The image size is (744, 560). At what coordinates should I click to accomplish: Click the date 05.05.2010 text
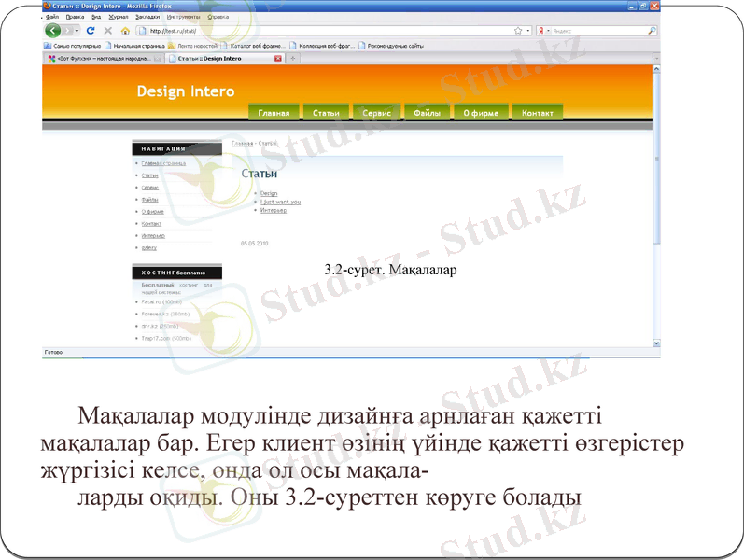pos(254,244)
